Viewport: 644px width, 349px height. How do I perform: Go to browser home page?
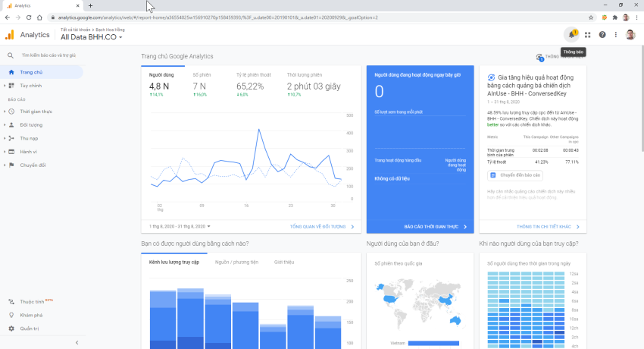point(39,17)
